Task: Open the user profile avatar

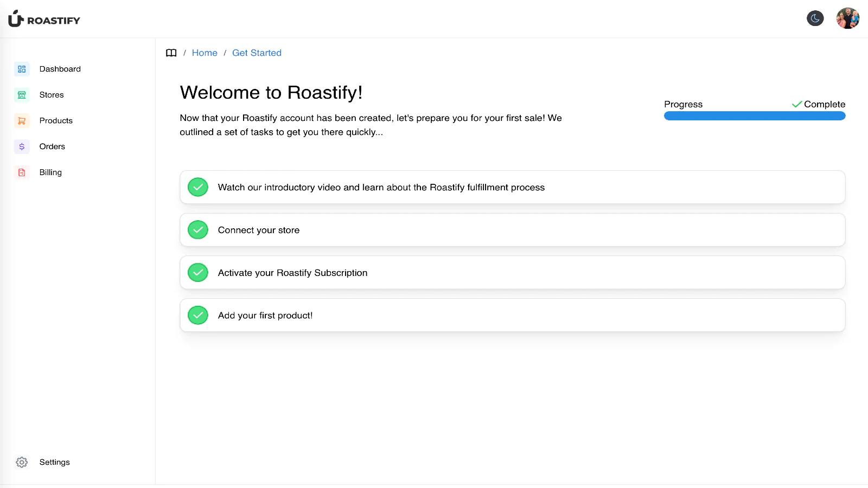Action: point(847,18)
